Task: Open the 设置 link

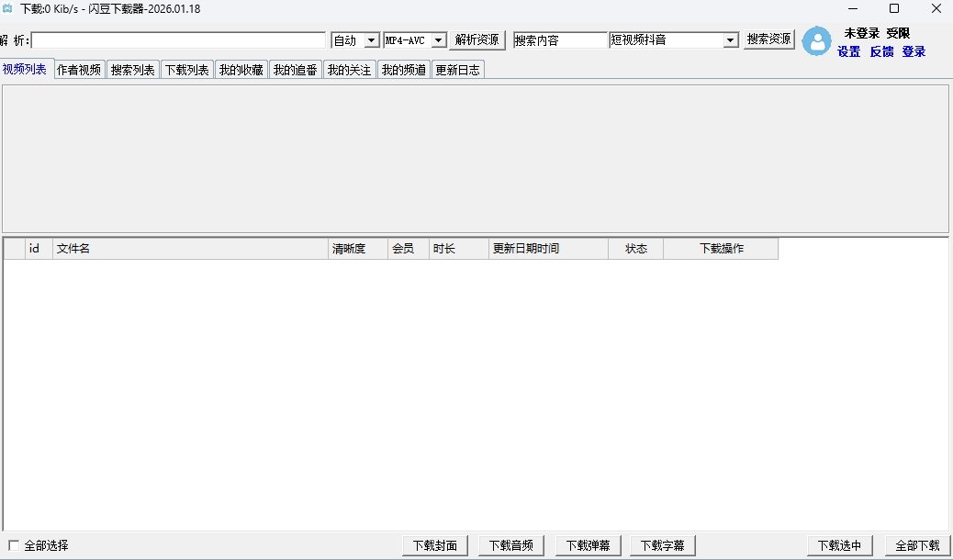Action: (x=848, y=52)
